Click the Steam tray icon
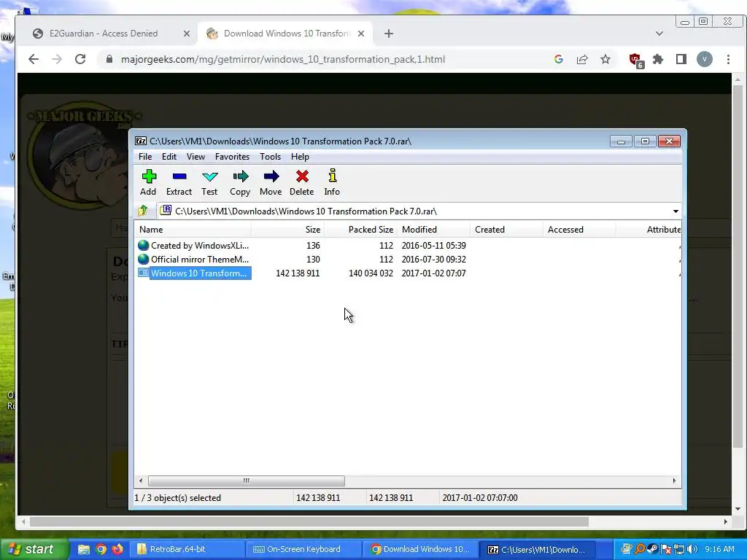The width and height of the screenshot is (747, 560). (x=653, y=550)
